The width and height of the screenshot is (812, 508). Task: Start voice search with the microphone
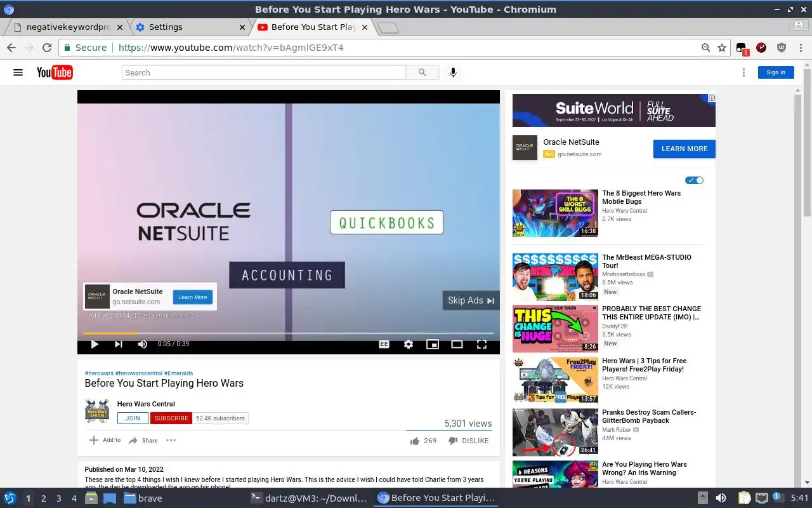click(x=453, y=72)
